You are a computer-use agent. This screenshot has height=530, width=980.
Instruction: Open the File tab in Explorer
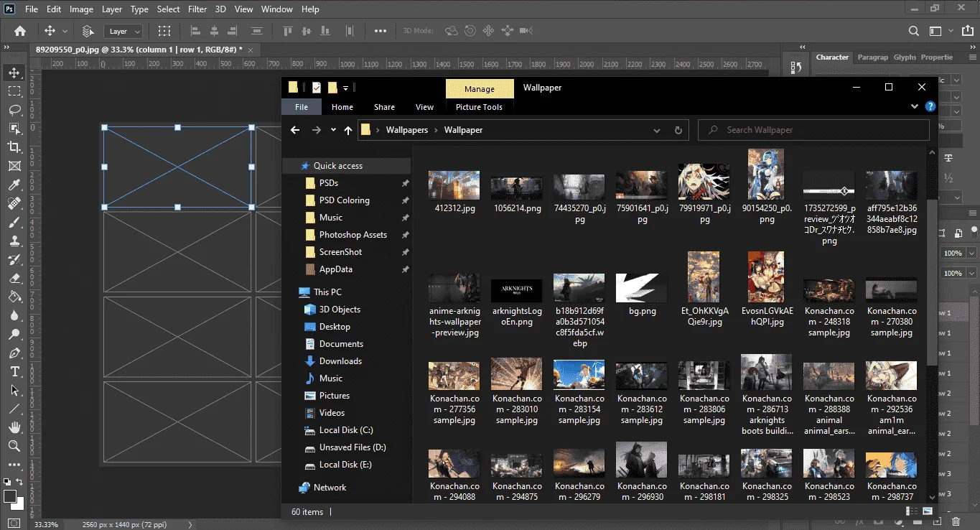[x=302, y=107]
